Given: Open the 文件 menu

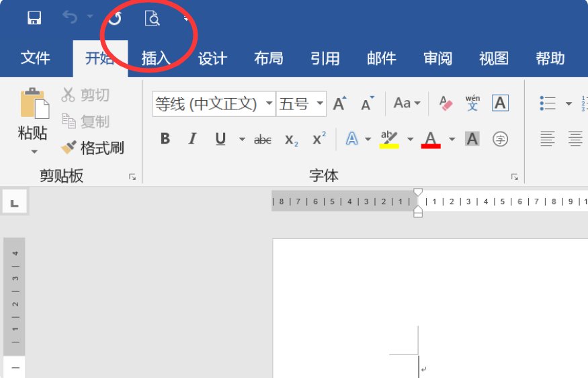Looking at the screenshot, I should coord(35,58).
